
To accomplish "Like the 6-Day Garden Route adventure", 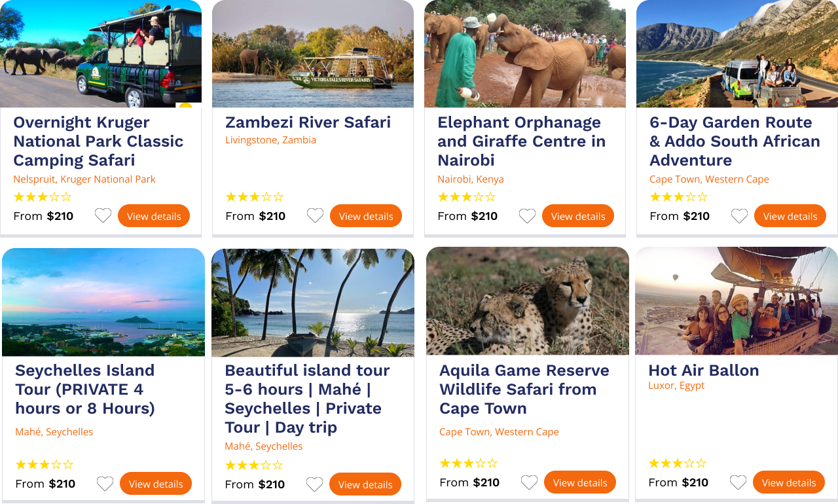I will 739,216.
